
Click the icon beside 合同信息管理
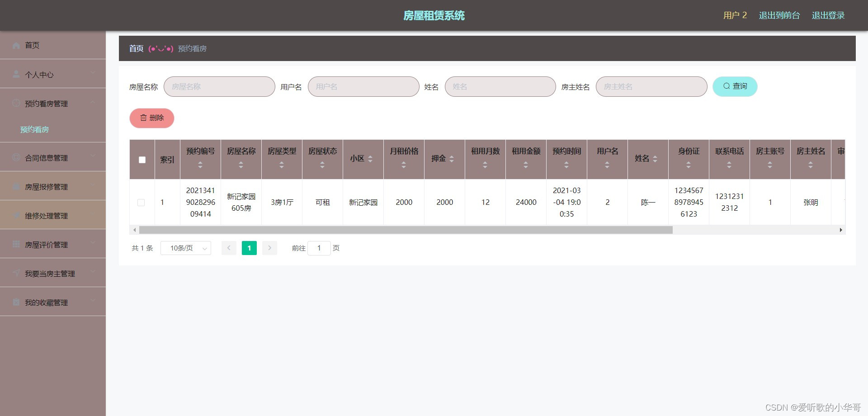(16, 157)
